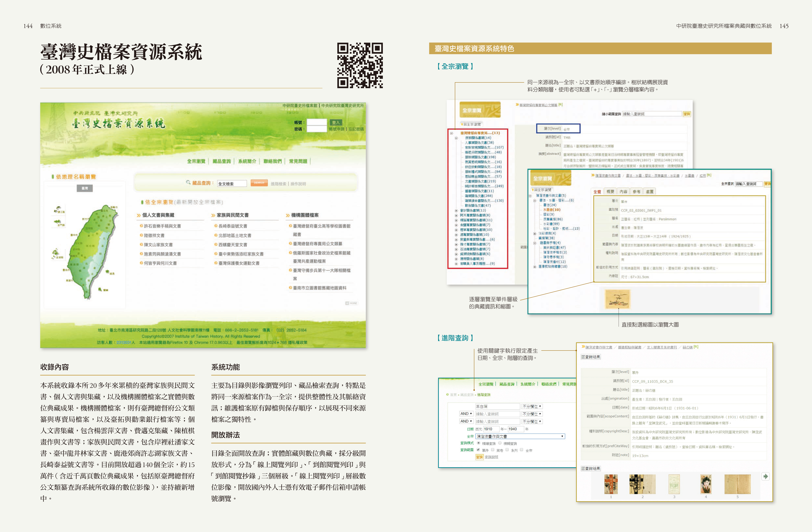Screen dimensions: 812x532
Task: Click the 查詢說明 link in advanced search
Action: (491, 457)
